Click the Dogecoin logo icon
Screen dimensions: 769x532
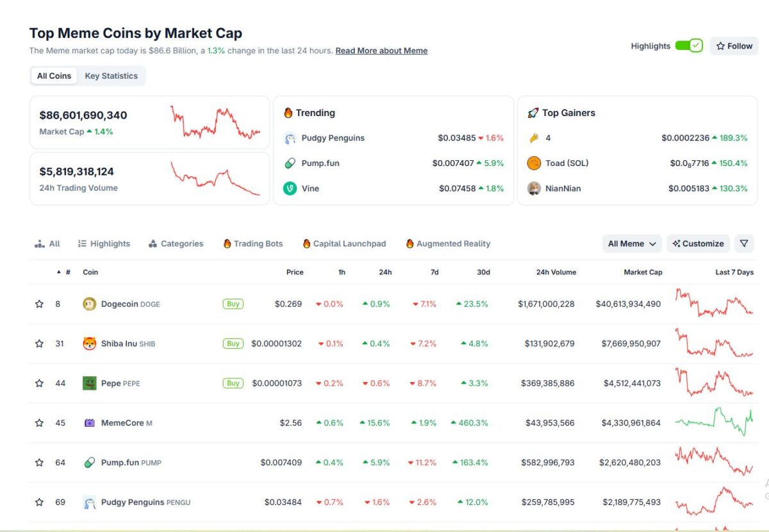90,304
